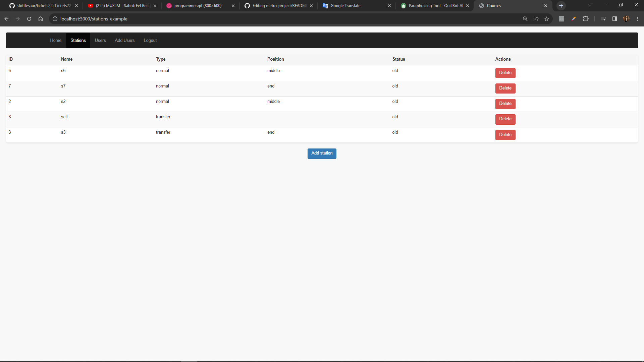
Task: Delete the station named s7
Action: click(x=505, y=88)
